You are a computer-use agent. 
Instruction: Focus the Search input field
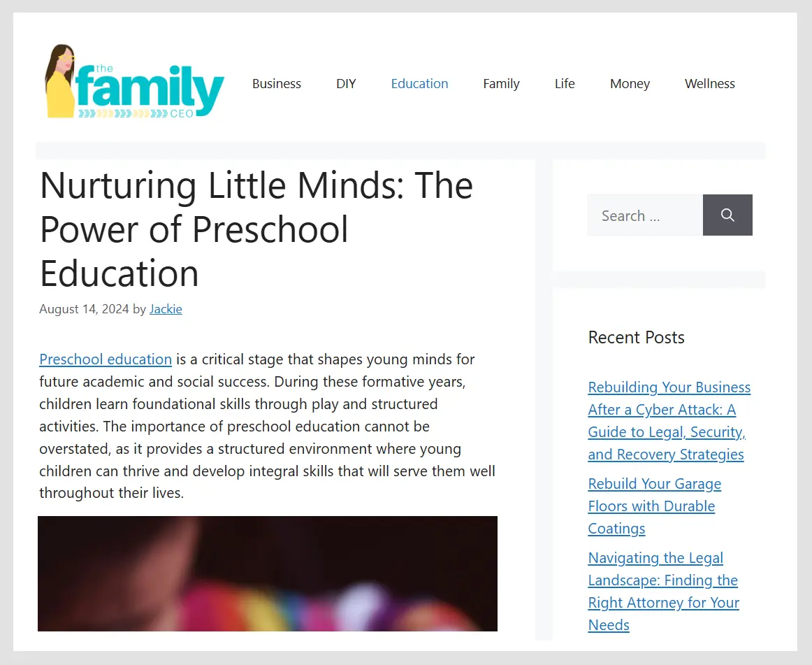click(645, 215)
